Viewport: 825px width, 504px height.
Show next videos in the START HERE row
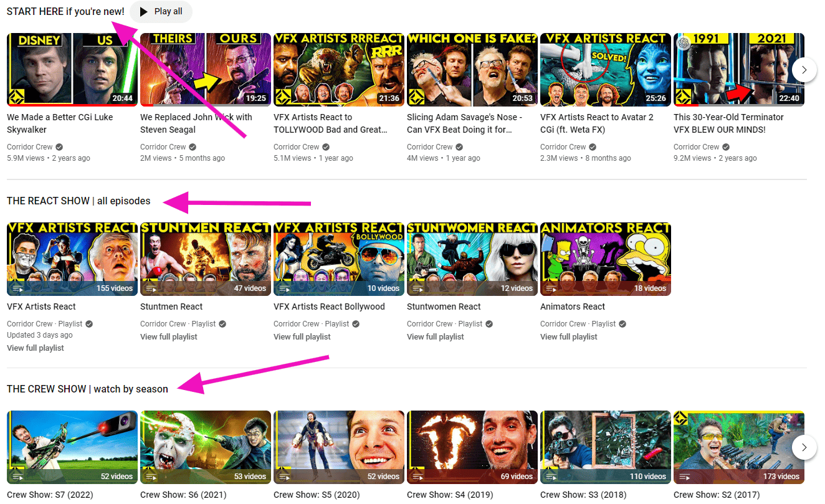804,70
